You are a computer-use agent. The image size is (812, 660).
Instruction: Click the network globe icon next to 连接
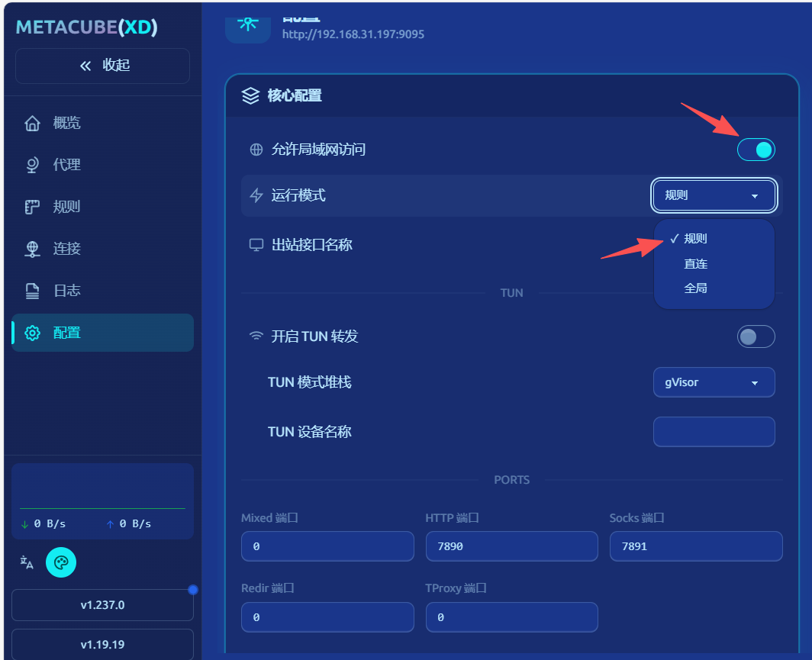32,249
